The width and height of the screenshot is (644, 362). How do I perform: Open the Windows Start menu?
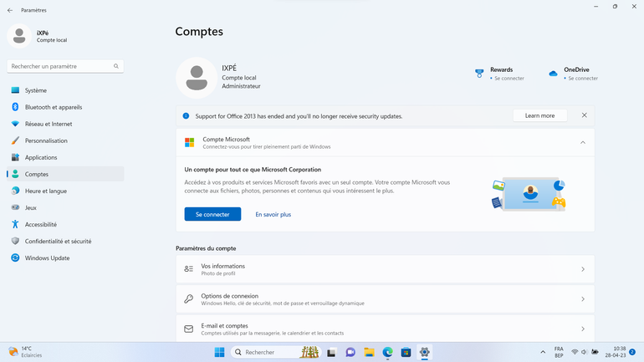(219, 352)
